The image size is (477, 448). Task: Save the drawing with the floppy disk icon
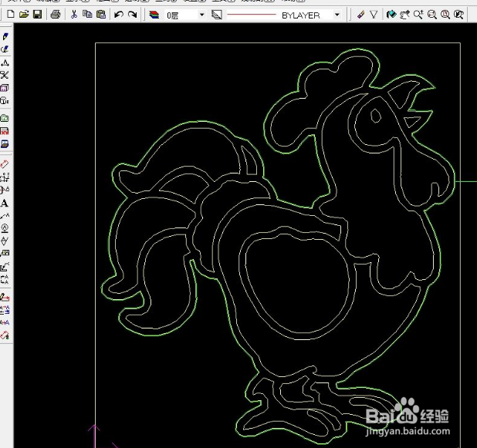point(37,15)
